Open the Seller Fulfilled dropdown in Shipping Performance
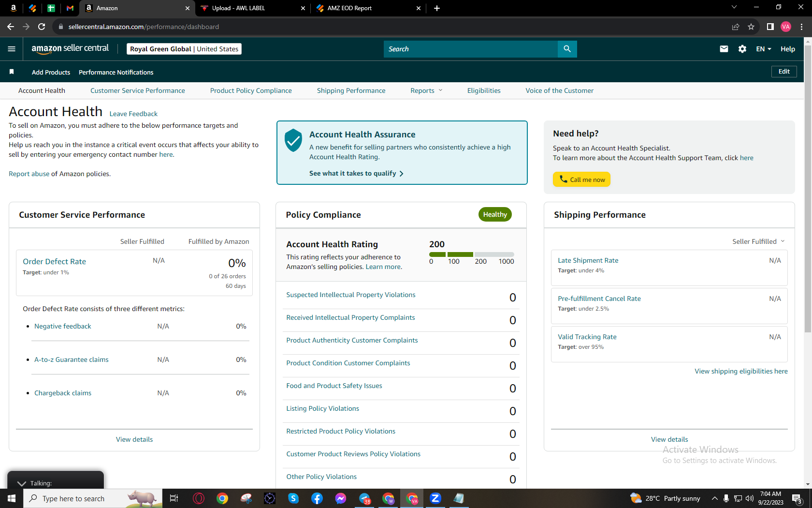 point(758,241)
